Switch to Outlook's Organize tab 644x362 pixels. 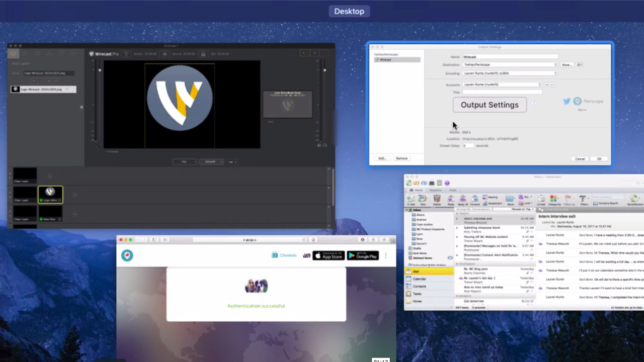pos(435,190)
